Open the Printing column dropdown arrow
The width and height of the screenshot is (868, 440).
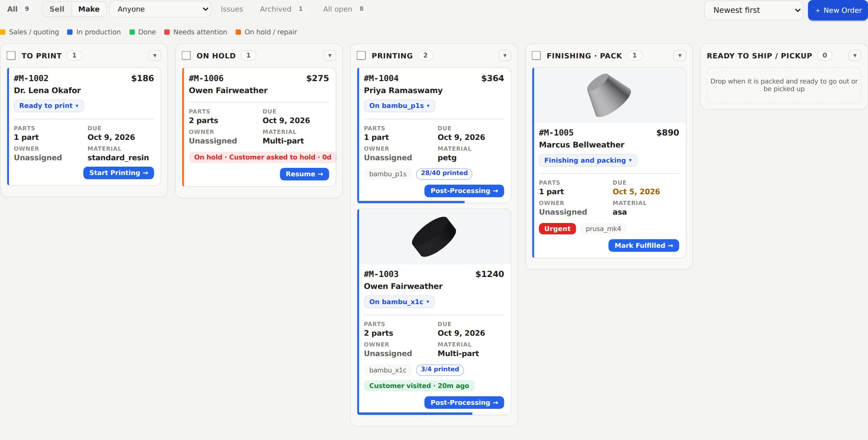505,56
